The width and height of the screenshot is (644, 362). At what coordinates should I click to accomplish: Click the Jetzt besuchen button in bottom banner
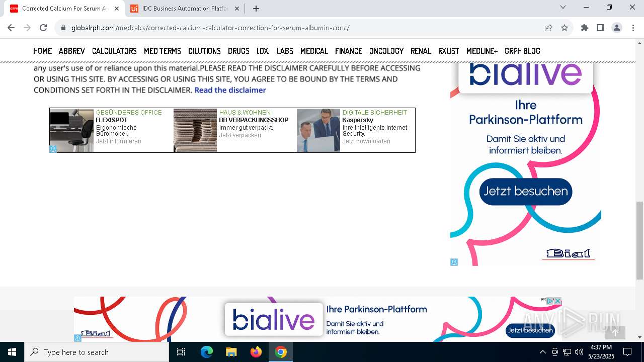(x=530, y=330)
